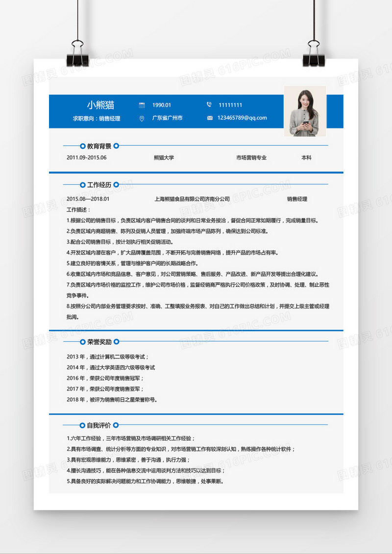Click work item 5 beginning 建立良好的客情关系
392x554 pixels.
click(x=133, y=263)
